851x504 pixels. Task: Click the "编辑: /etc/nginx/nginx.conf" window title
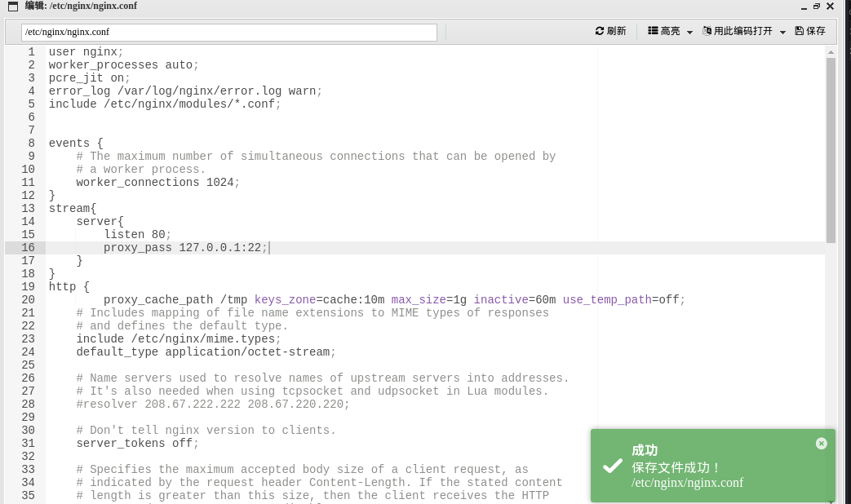(81, 6)
